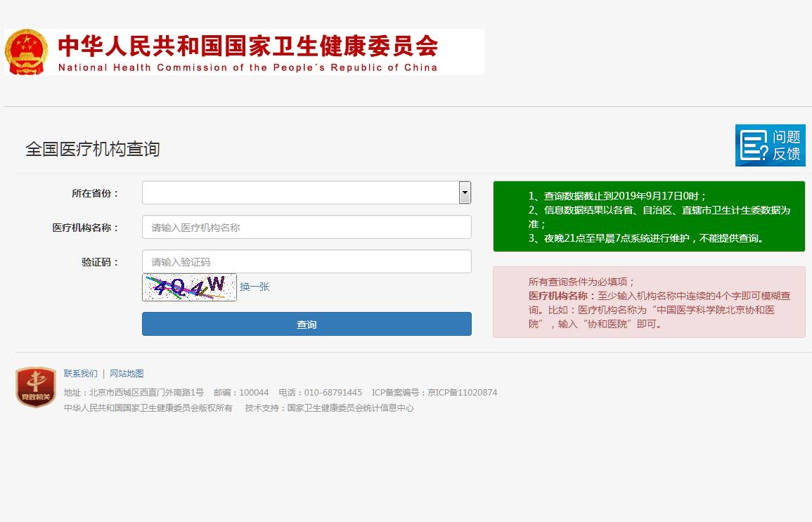The image size is (812, 522).
Task: Open the 联系我们 link
Action: click(81, 374)
